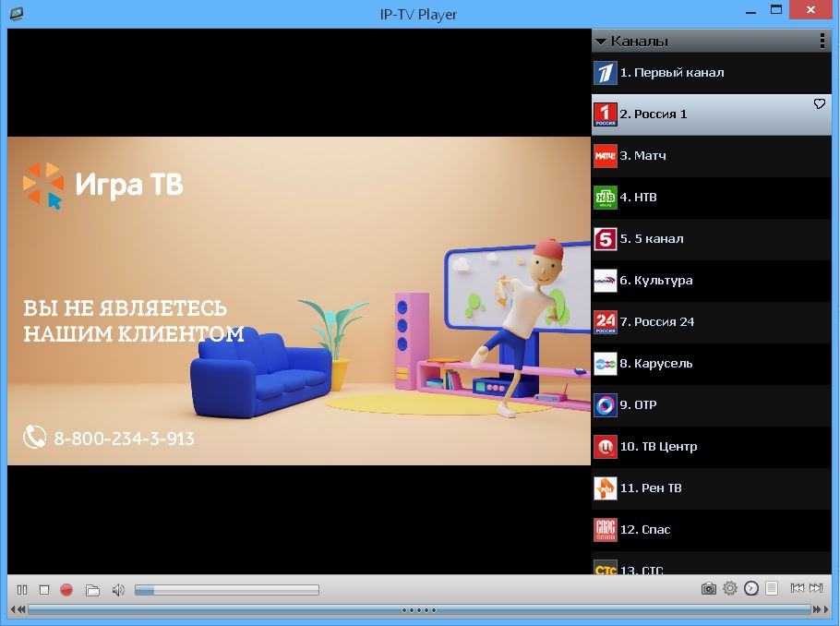Click the Карусель channel logo
Image resolution: width=840 pixels, height=626 pixels.
click(606, 364)
